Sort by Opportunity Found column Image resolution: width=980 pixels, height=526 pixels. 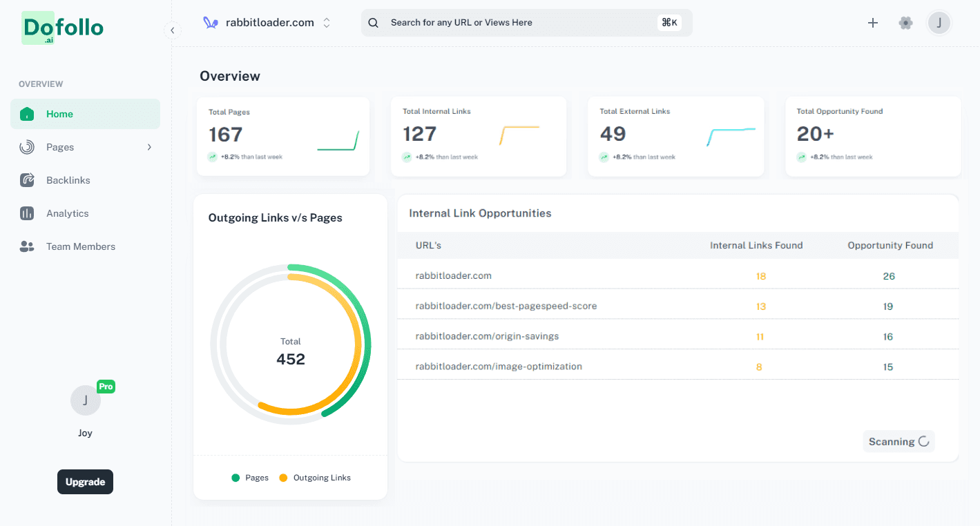pyautogui.click(x=890, y=245)
